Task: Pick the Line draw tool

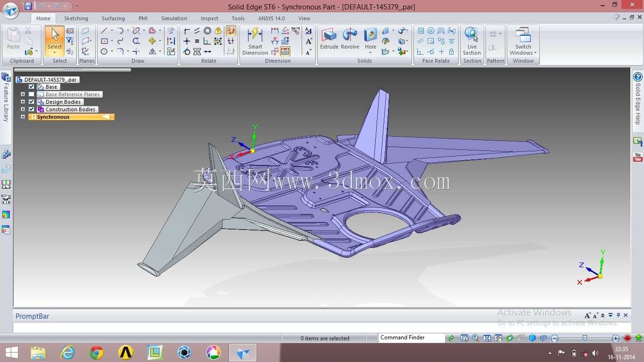Action: 104,31
